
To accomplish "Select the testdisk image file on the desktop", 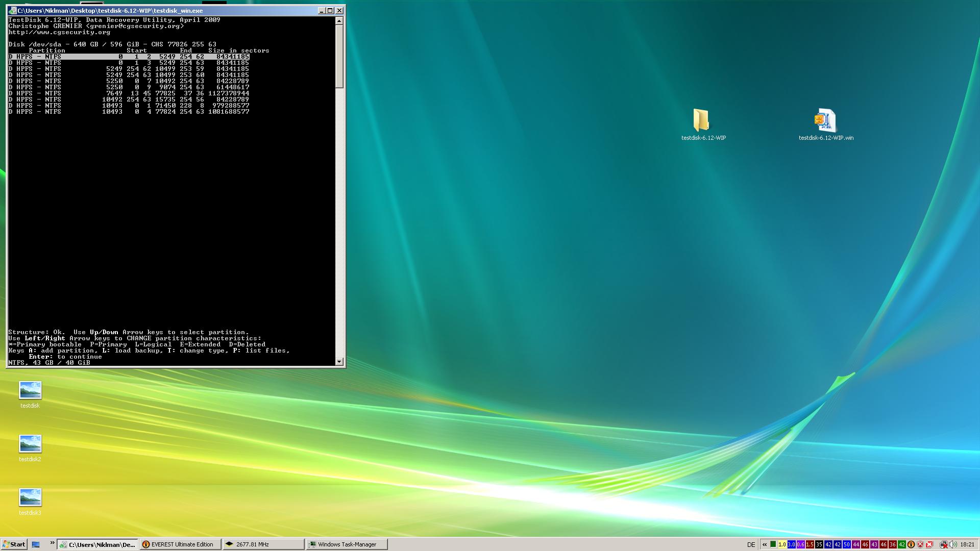I will point(30,391).
